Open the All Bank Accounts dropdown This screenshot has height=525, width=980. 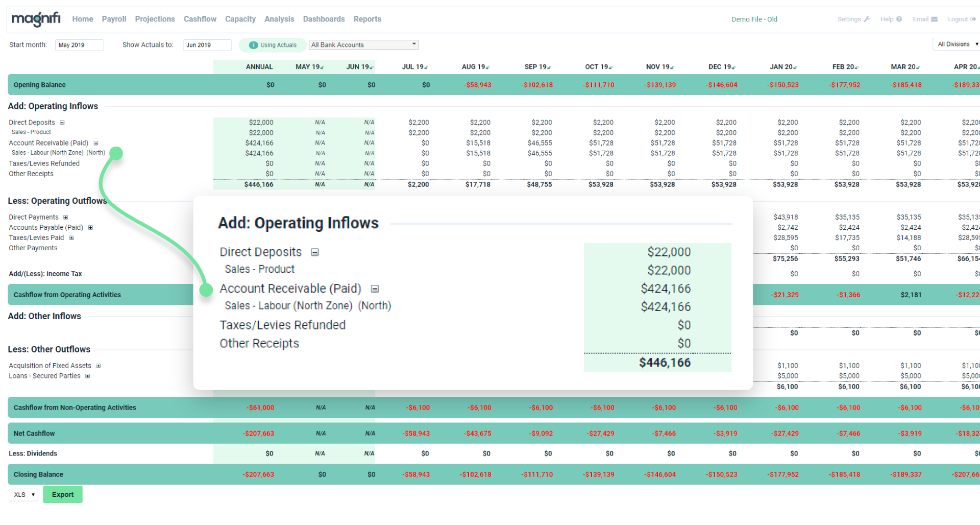364,45
